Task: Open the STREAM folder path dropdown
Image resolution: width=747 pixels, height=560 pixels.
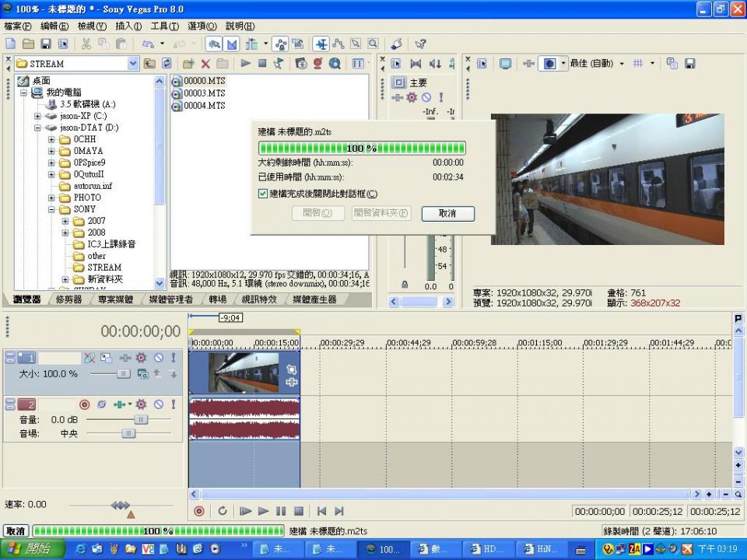Action: 132,64
